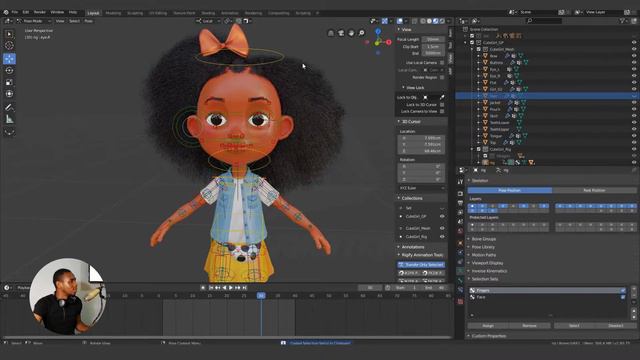
Task: Open the XYZ Euler rotation mode dropdown
Action: click(x=422, y=188)
